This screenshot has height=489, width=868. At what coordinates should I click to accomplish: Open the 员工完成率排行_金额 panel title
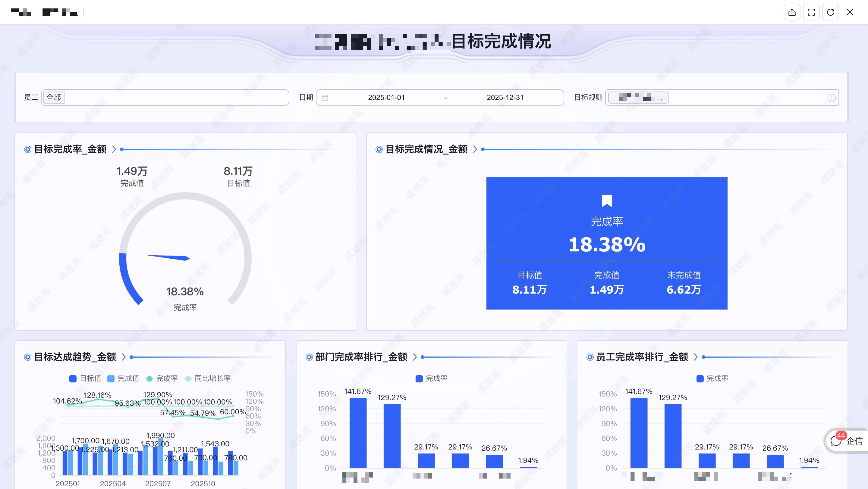pyautogui.click(x=642, y=357)
